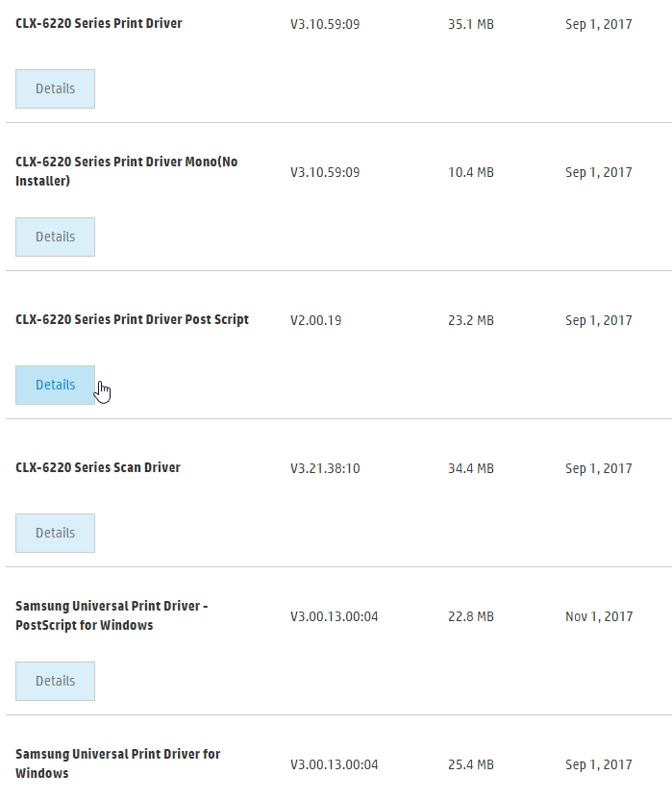This screenshot has height=800, width=672.
Task: Open Details for CLX-6220 Series Print Driver
Action: pyautogui.click(x=55, y=88)
